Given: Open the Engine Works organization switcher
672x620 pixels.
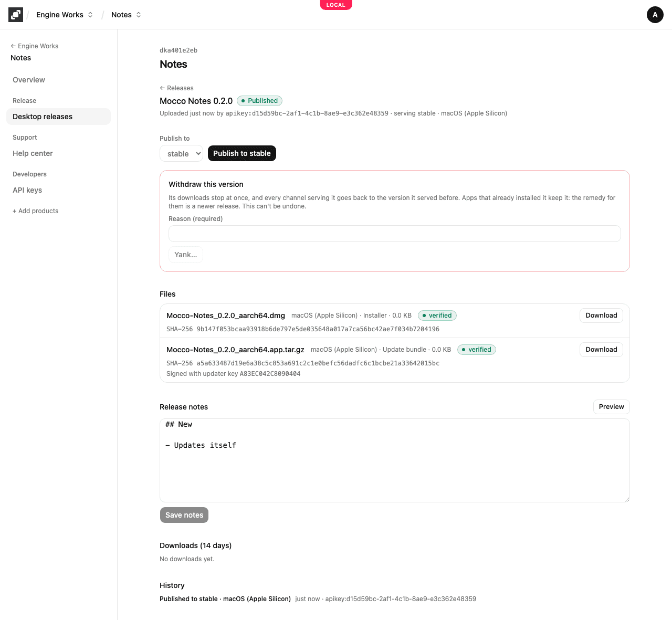Looking at the screenshot, I should (65, 15).
